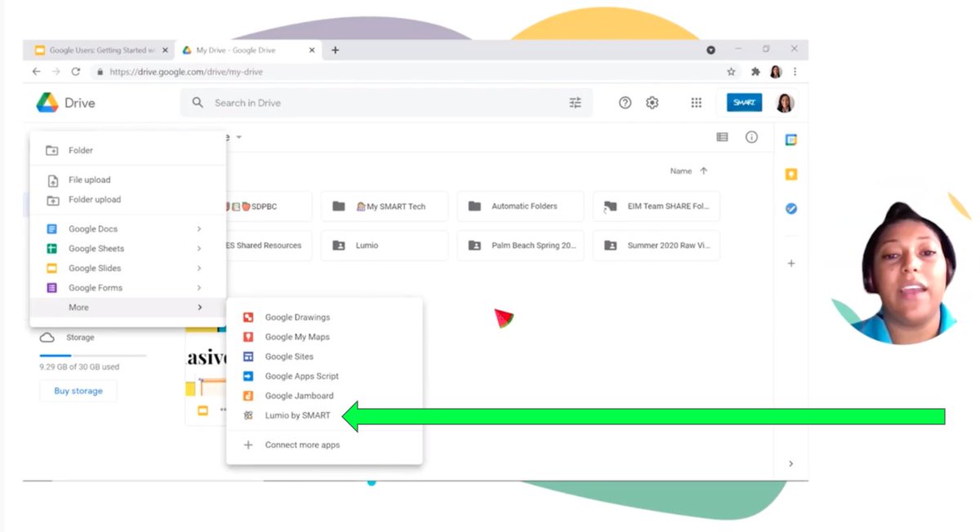The height and width of the screenshot is (532, 980).
Task: Click the Buy storage button
Action: tap(78, 391)
